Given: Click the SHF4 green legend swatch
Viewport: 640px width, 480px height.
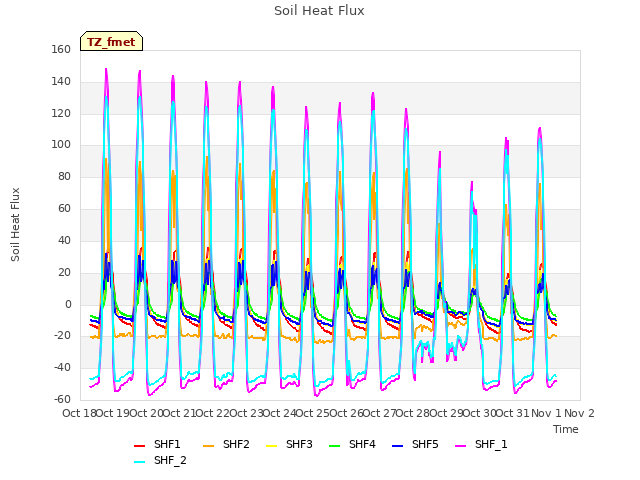Looking at the screenshot, I should (x=335, y=446).
